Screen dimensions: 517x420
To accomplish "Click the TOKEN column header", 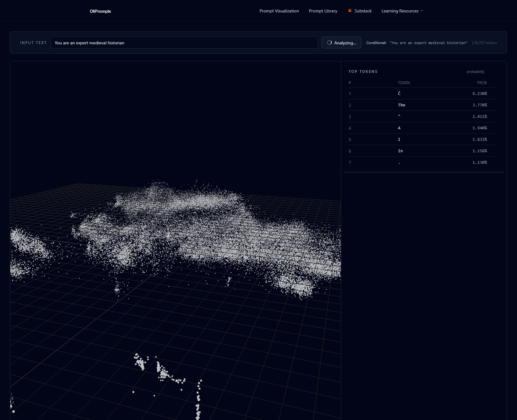I will tap(403, 83).
